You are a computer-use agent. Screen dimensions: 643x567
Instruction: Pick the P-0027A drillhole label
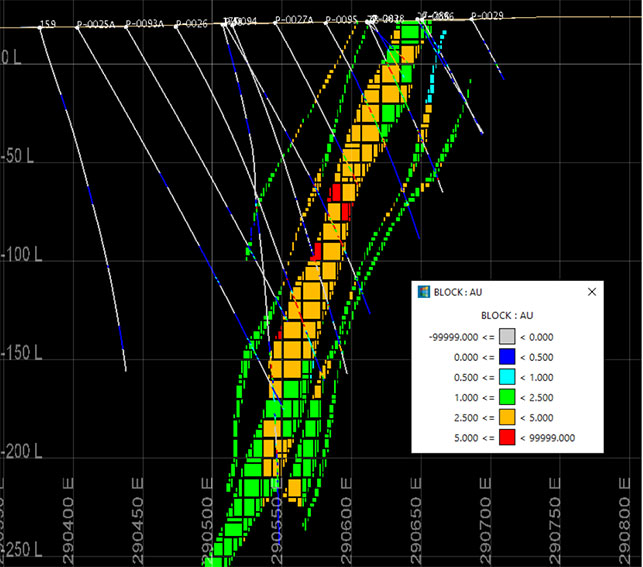[x=293, y=20]
